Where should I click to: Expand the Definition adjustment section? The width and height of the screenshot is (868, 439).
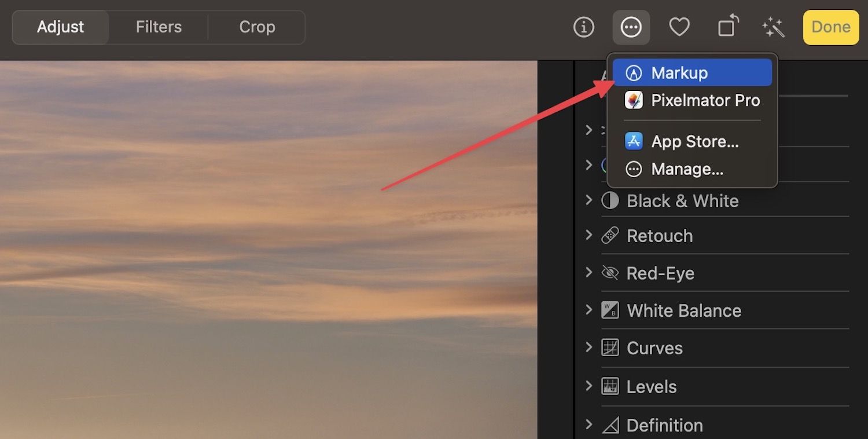point(589,425)
